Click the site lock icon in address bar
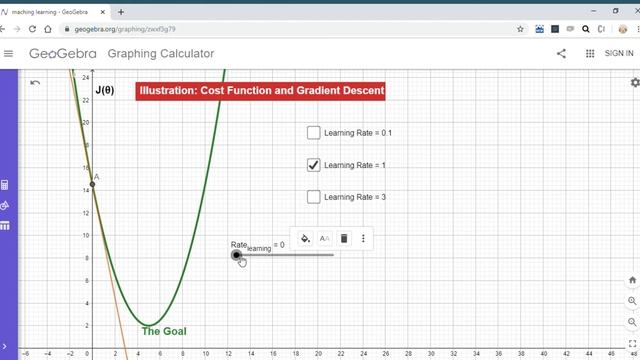This screenshot has height=360, width=640. click(x=67, y=29)
